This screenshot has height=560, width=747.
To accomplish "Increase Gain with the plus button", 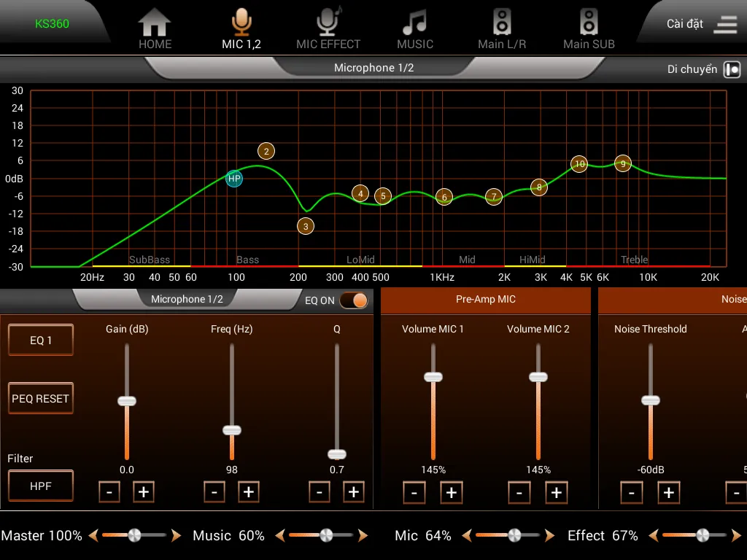I will click(x=144, y=492).
